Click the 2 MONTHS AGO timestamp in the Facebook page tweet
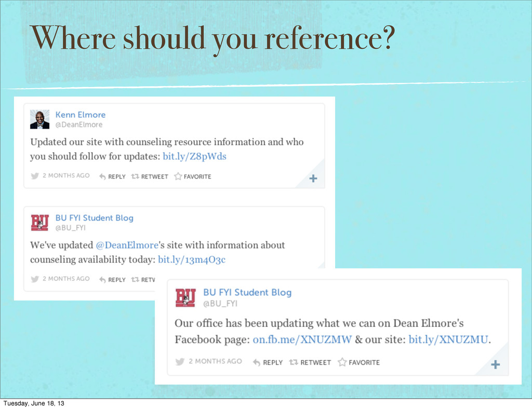532x409 pixels. 216,361
